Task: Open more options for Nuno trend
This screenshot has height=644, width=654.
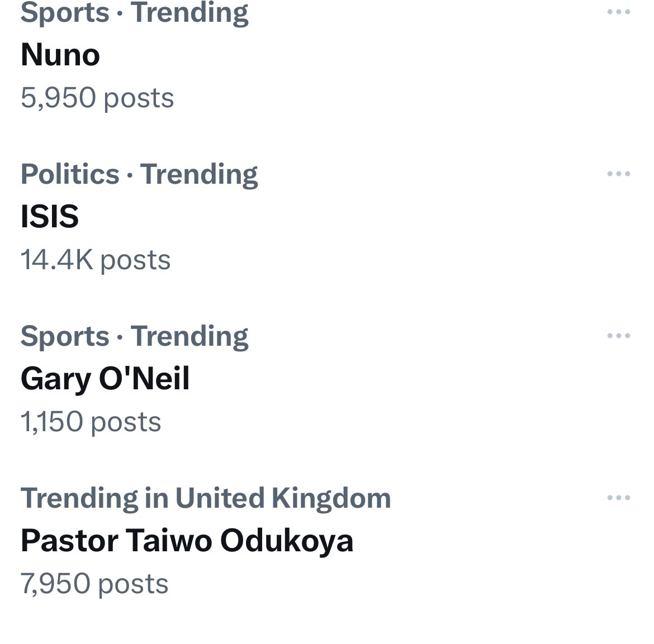Action: point(618,12)
